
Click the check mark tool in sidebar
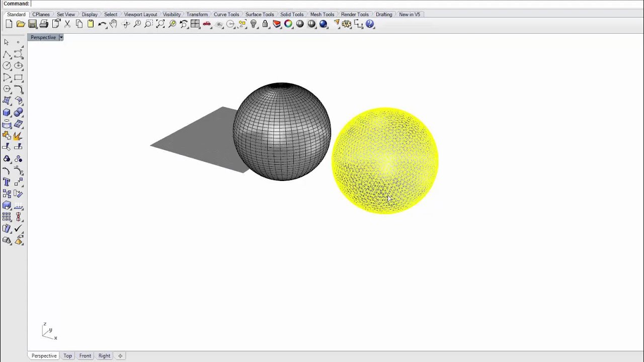(19, 229)
